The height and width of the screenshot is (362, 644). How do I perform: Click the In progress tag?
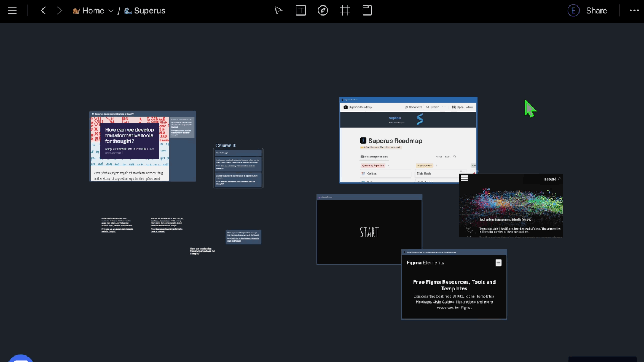point(425,166)
